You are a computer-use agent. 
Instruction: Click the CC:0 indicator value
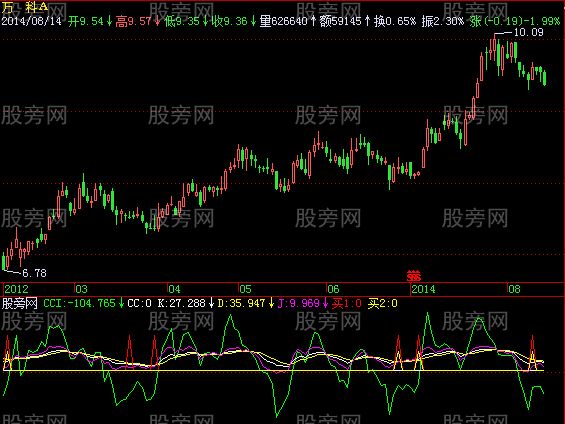tap(139, 303)
